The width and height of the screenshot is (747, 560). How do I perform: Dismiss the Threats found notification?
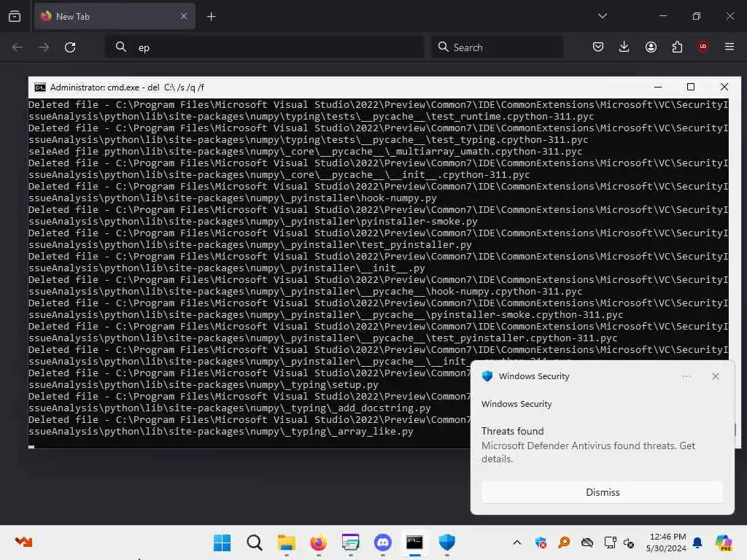[603, 492]
